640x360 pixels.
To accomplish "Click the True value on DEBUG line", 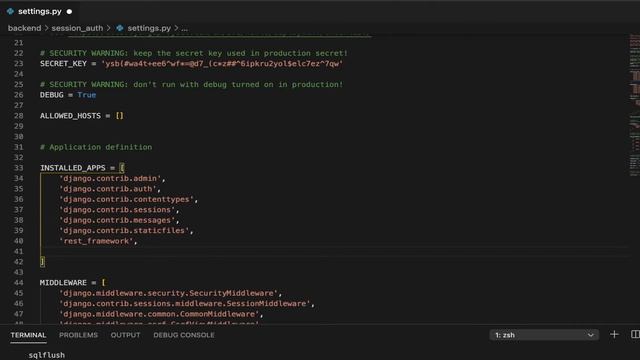I will coord(87,95).
